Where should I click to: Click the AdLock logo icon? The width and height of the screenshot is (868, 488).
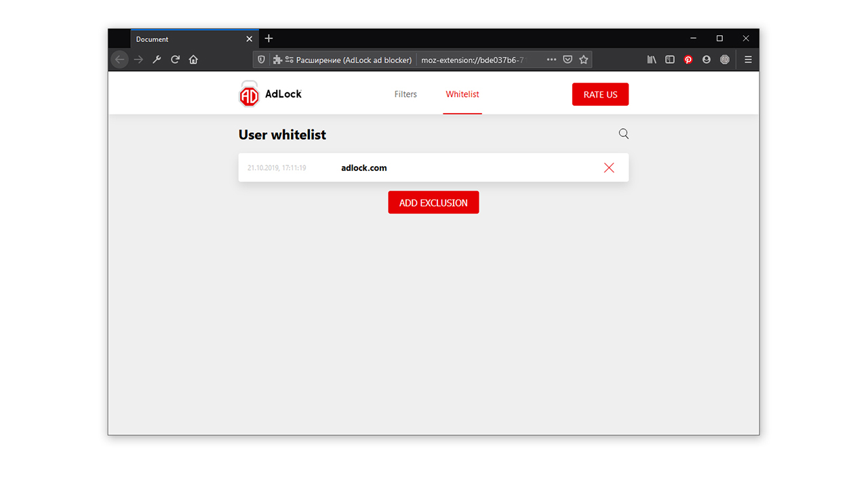coord(249,94)
